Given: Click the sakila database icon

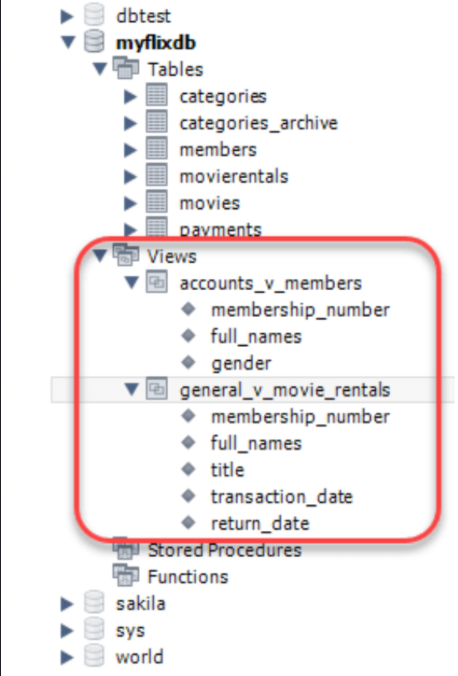Looking at the screenshot, I should [94, 602].
